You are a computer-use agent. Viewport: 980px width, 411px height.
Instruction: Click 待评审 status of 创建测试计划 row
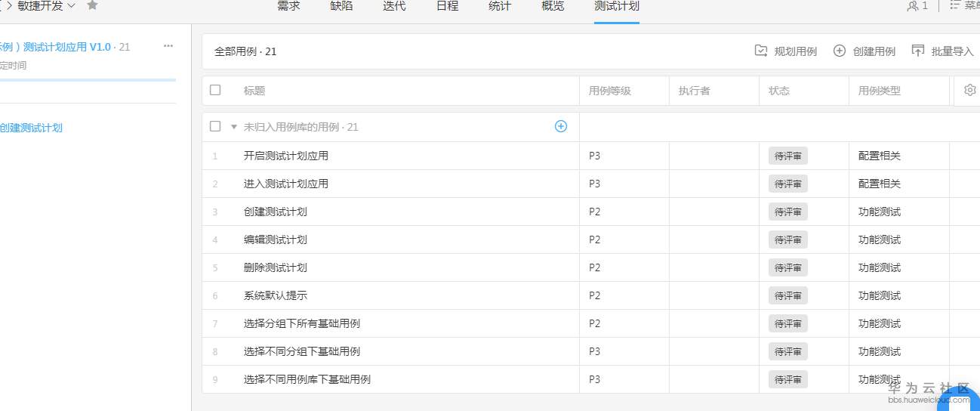click(788, 212)
